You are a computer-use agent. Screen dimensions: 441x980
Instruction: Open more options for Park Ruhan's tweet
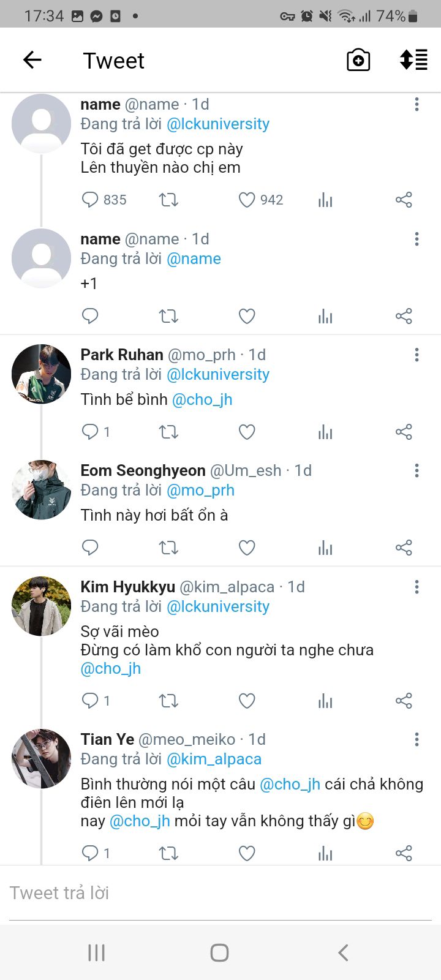pos(417,355)
